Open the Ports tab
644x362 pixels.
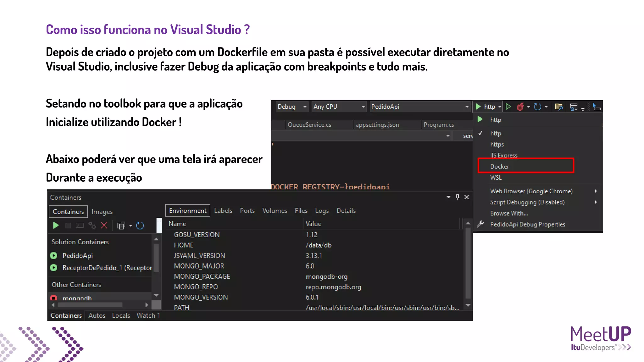247,211
